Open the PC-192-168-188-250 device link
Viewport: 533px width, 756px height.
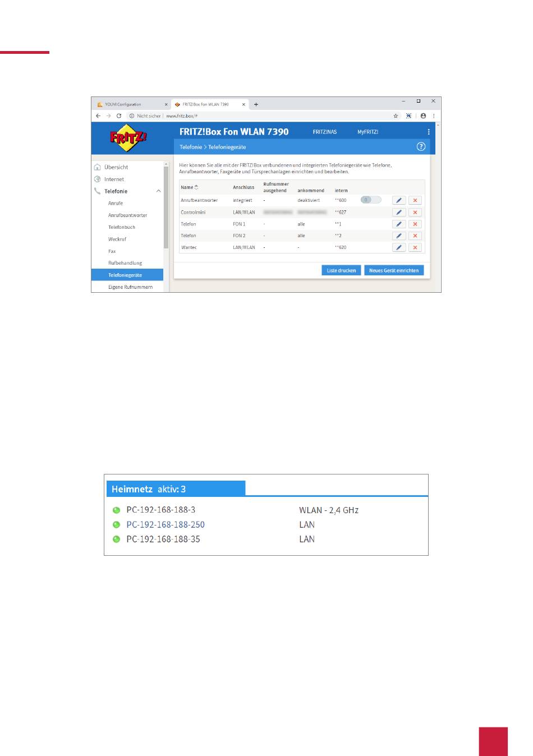(166, 524)
